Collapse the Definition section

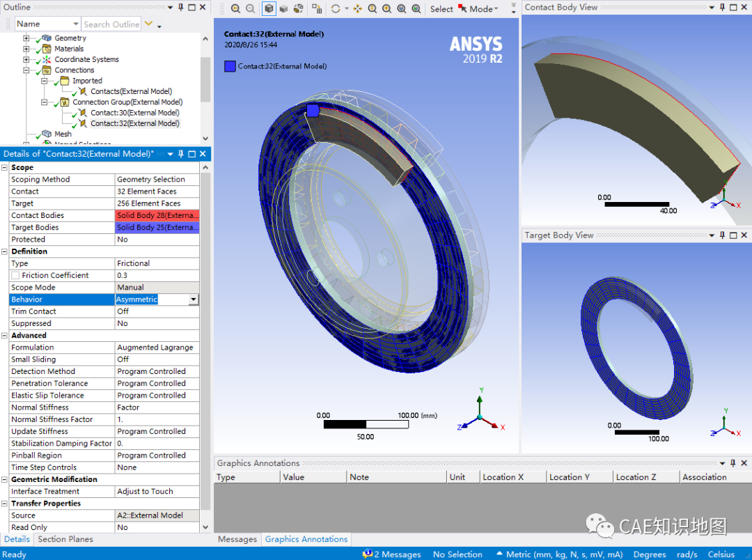tap(4, 251)
